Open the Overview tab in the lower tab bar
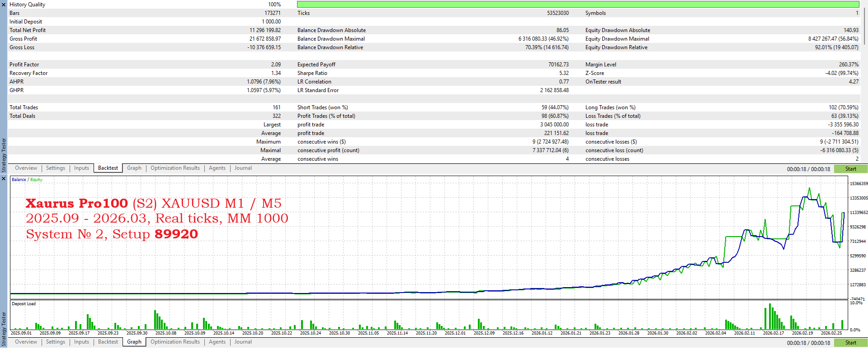This screenshot has width=868, height=349. [26, 342]
